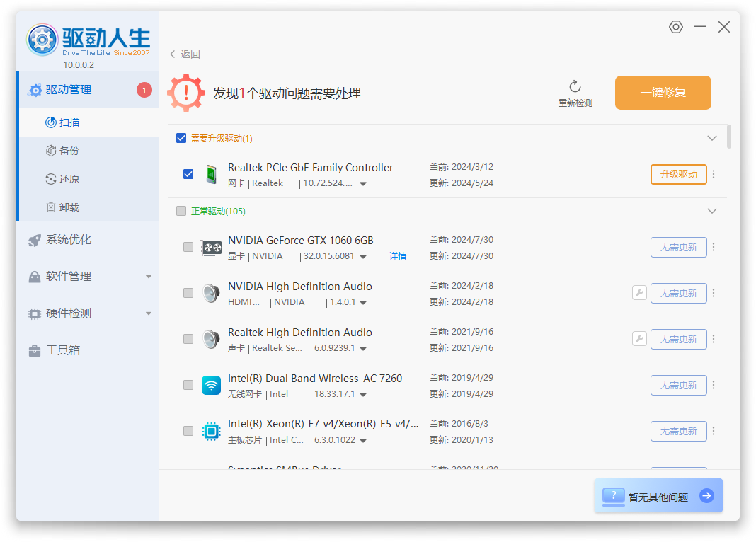The image size is (756, 542).
Task: Toggle the 需要升级驱动 group checkbox
Action: click(181, 138)
